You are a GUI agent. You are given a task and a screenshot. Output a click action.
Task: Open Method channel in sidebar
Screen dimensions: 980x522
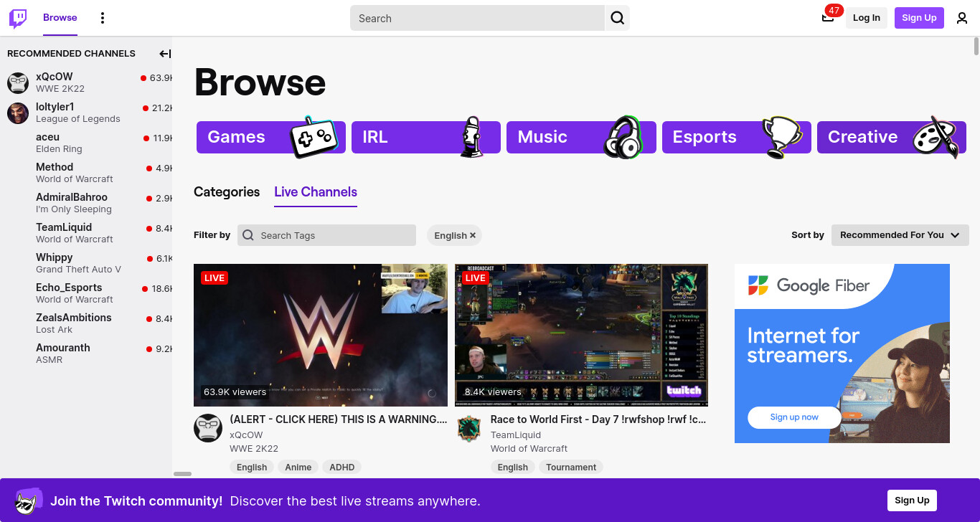click(x=86, y=173)
